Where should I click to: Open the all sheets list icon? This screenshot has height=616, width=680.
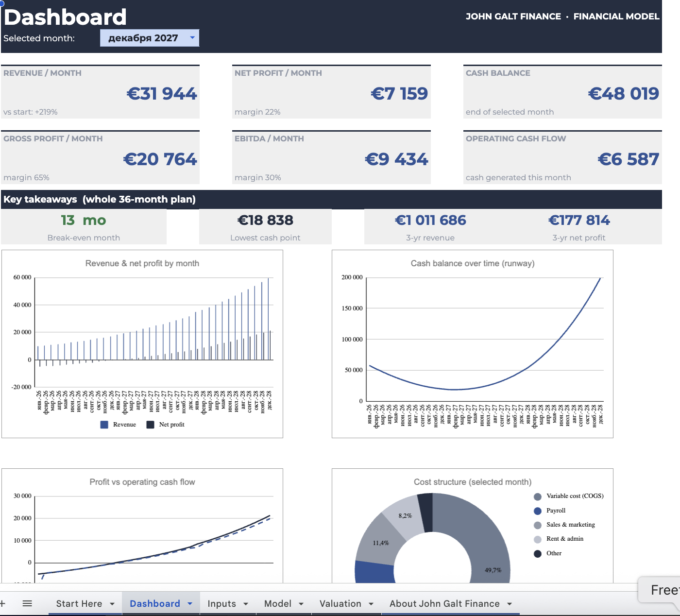point(27,603)
